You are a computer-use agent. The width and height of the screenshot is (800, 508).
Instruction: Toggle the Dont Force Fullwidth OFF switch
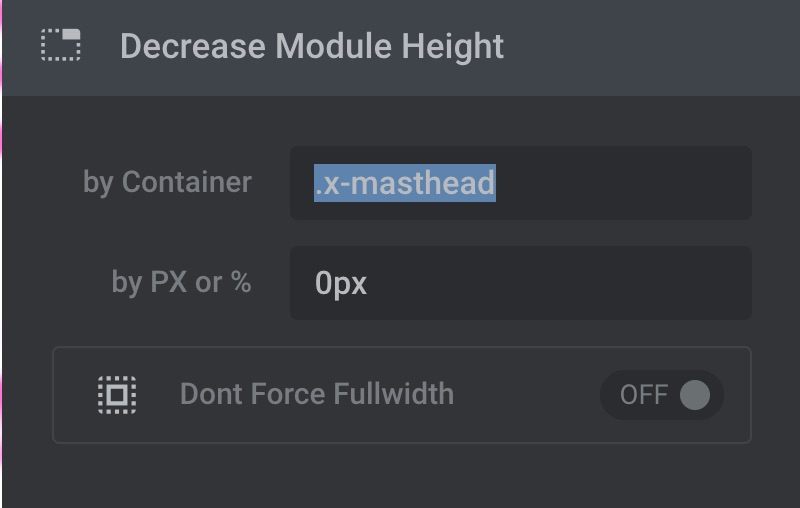coord(662,395)
